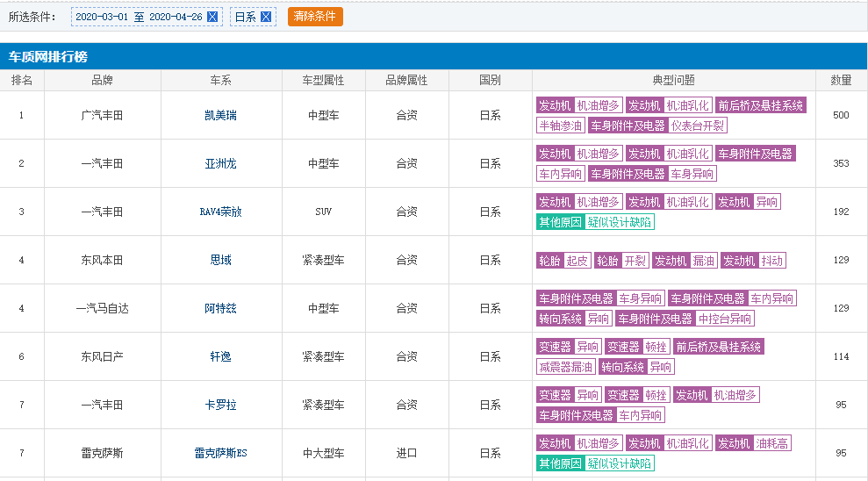The image size is (868, 481).
Task: Click the 清除条件 button
Action: click(x=315, y=17)
